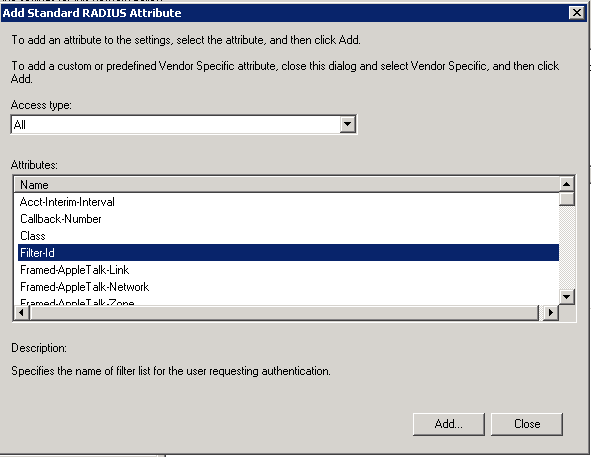
Task: Click horizontal scrollbar left arrow
Action: pos(22,312)
